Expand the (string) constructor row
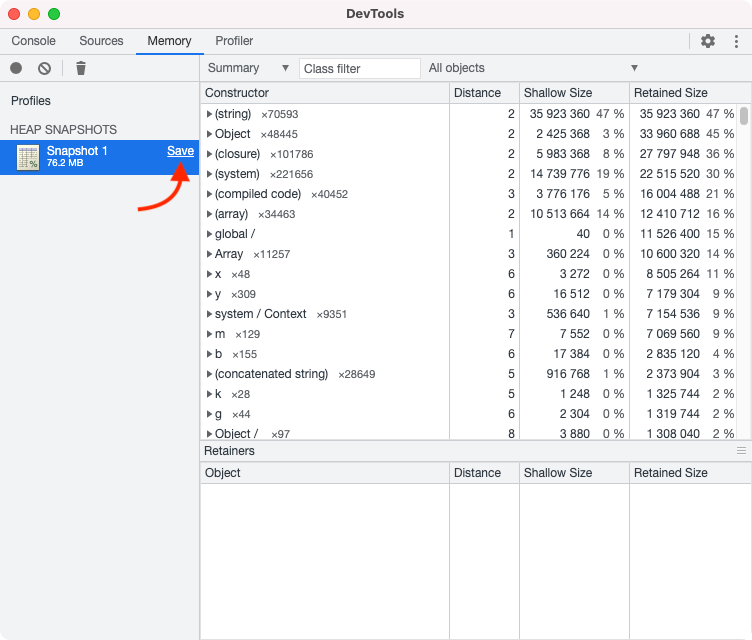This screenshot has height=640, width=752. pos(210,114)
